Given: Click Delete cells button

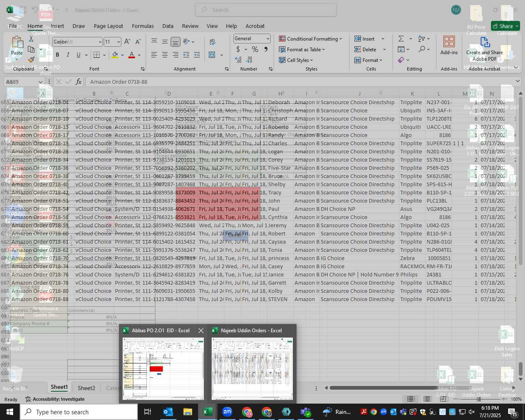Looking at the screenshot, I should (365, 49).
